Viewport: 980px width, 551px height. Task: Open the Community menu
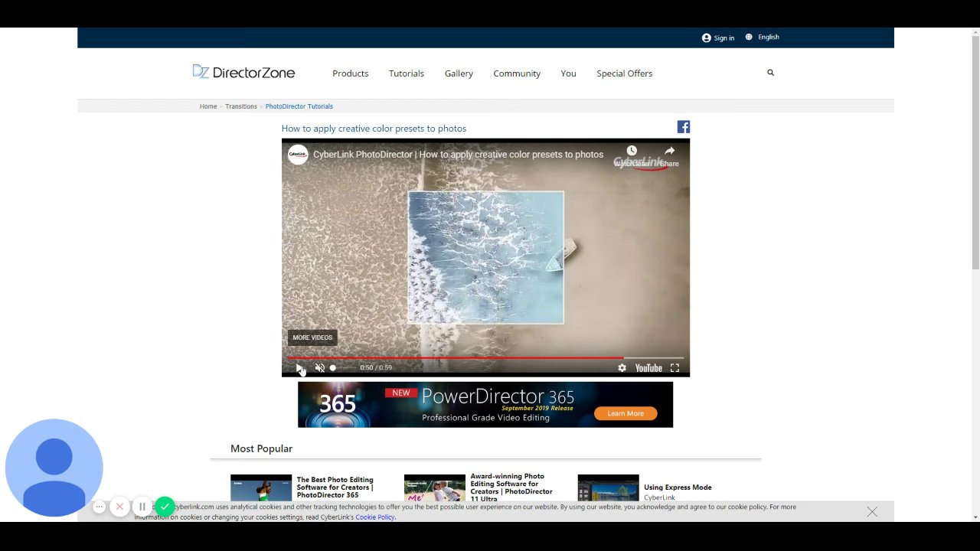[517, 73]
